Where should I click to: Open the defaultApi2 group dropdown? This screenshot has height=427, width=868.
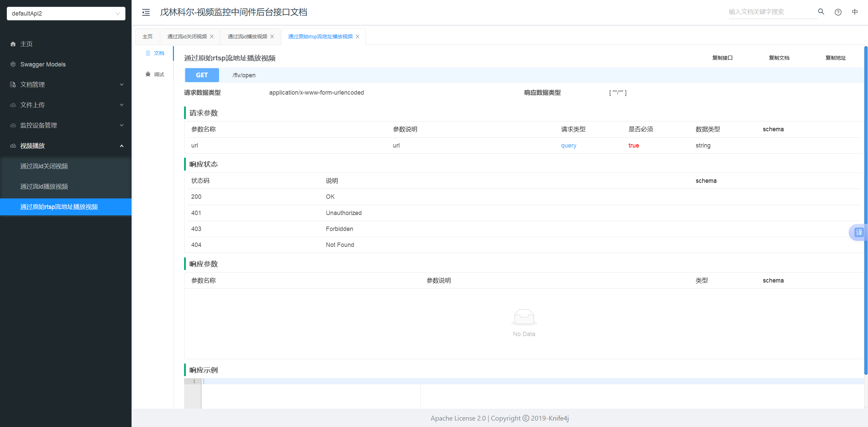(x=66, y=14)
